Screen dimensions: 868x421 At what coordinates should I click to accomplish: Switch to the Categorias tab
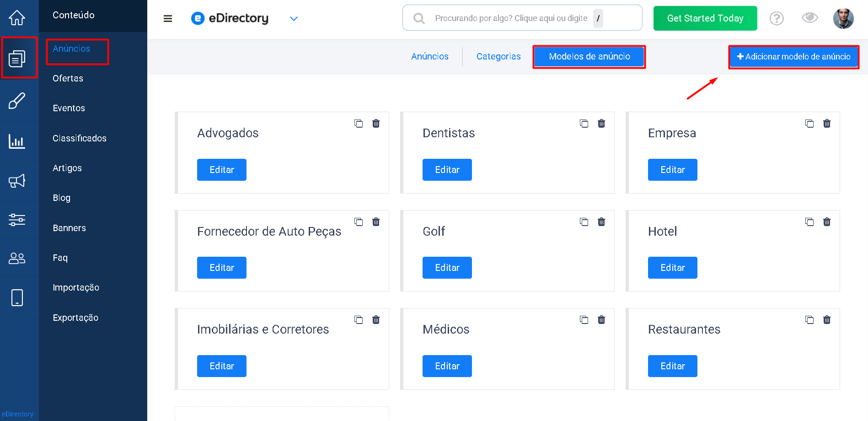point(498,56)
